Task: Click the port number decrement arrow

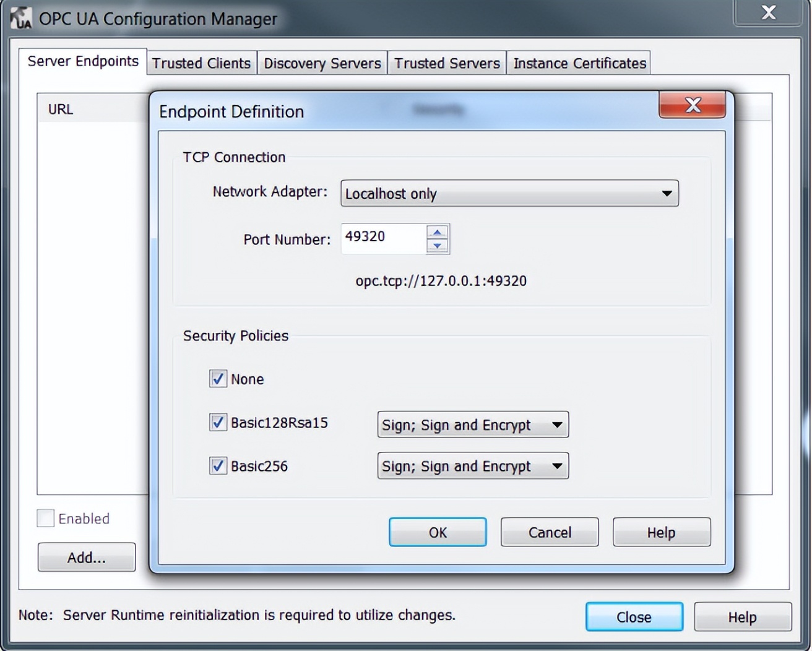Action: (437, 246)
